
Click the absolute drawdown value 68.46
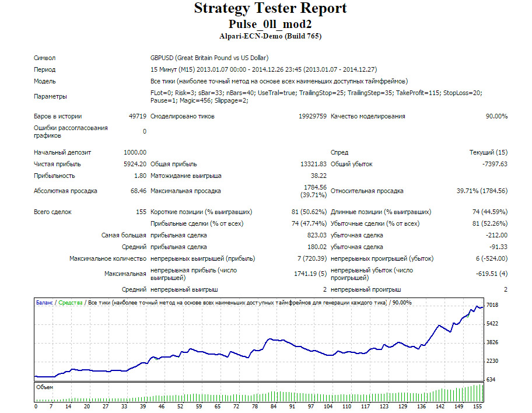[x=138, y=191]
